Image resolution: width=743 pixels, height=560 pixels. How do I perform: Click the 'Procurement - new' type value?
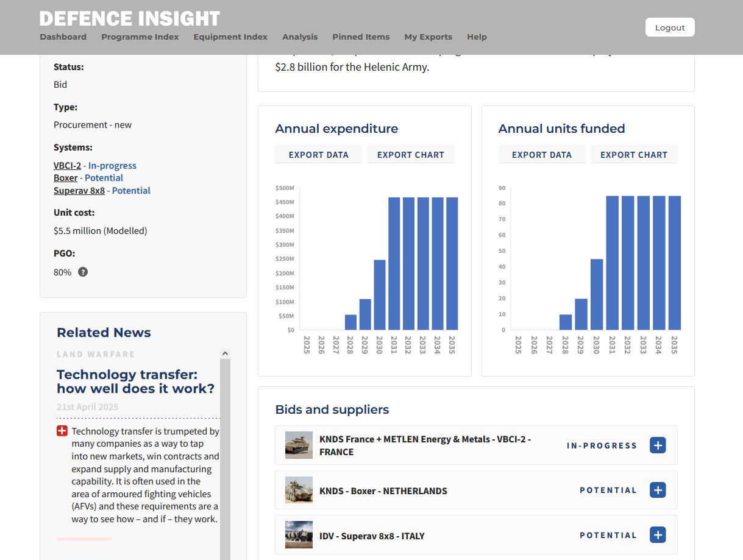[x=93, y=125]
